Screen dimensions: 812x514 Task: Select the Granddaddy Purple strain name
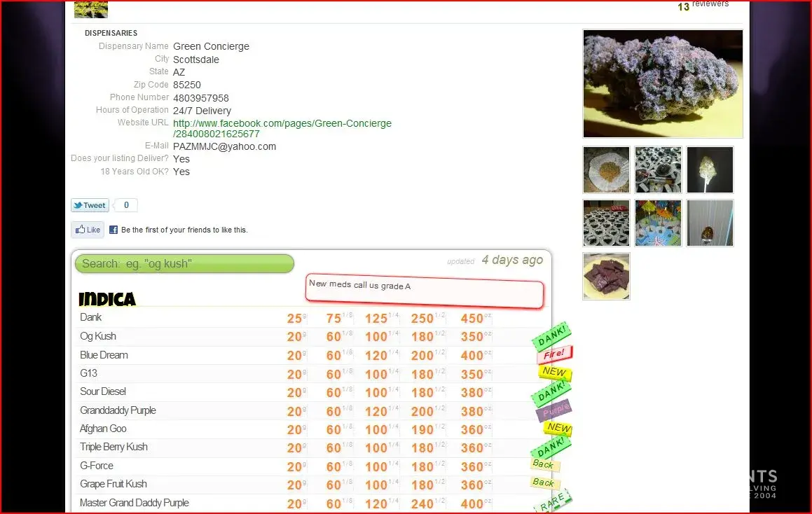click(118, 410)
